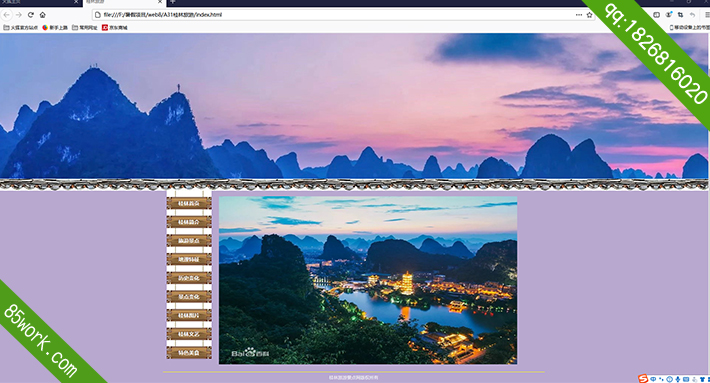Open the page actions three-dot menu
Image resolution: width=710 pixels, height=383 pixels.
(579, 15)
